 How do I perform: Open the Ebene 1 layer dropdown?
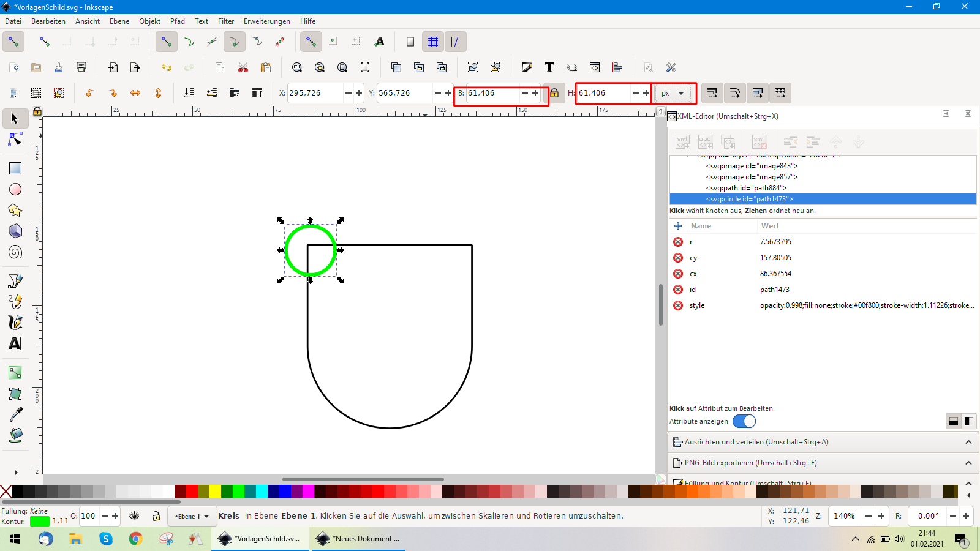click(x=192, y=516)
